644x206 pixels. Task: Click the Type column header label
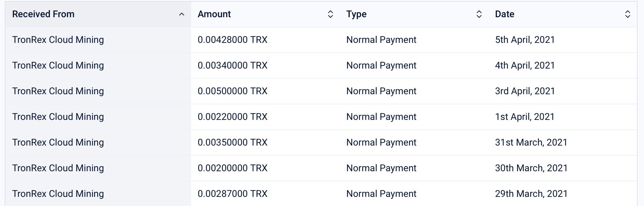pyautogui.click(x=357, y=14)
